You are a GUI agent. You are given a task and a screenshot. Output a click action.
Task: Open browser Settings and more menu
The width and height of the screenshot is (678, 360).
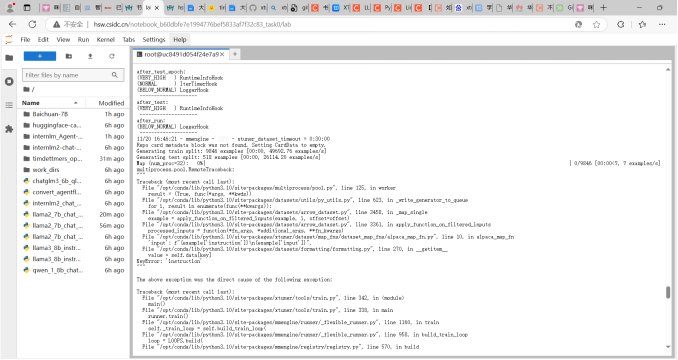tap(662, 25)
